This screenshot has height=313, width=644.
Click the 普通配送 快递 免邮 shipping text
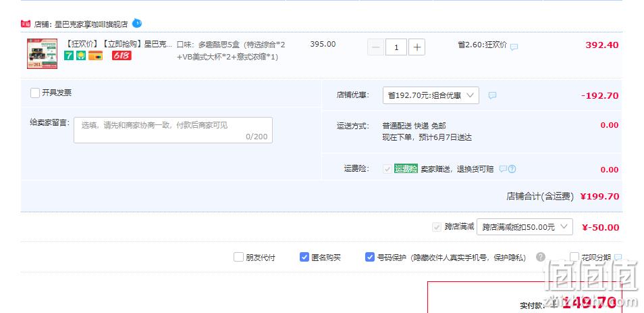[414, 126]
